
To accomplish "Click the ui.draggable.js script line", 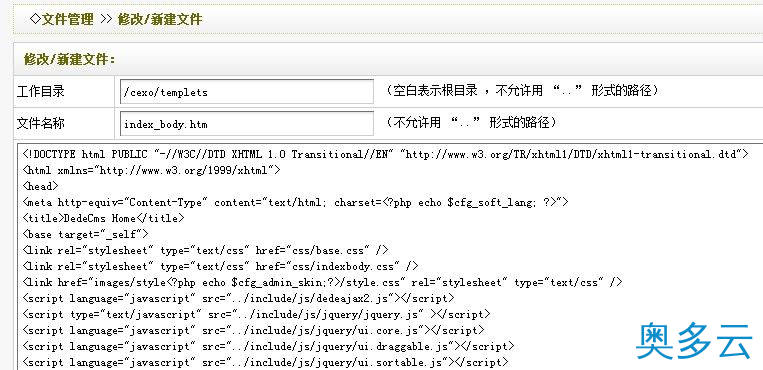I will tap(268, 346).
